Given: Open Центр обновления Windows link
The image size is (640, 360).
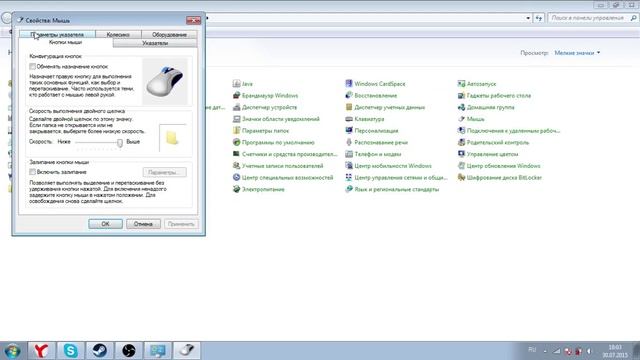Looking at the screenshot, I should click(x=503, y=166).
